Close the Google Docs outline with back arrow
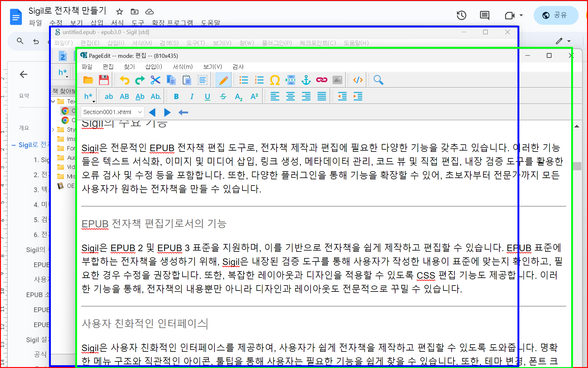588x368 pixels. [x=23, y=74]
